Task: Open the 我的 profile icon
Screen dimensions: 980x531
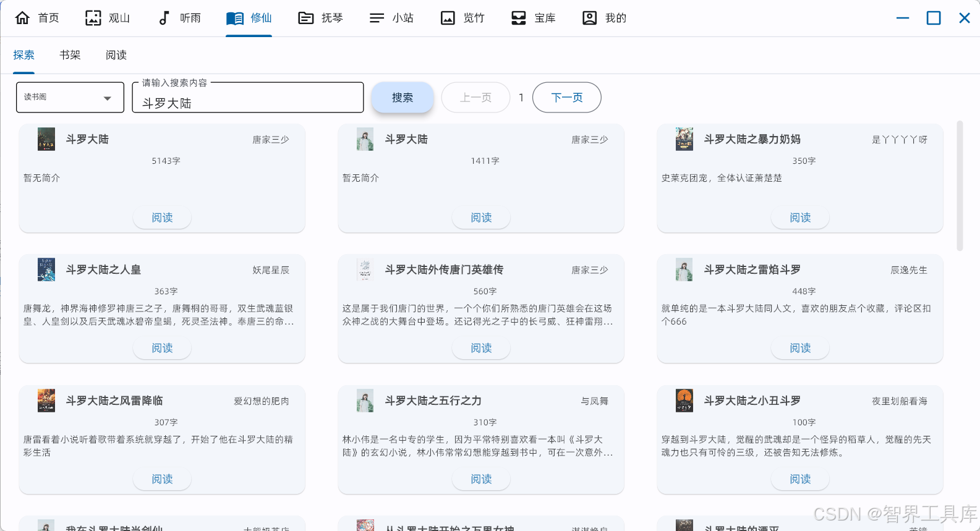Action: pyautogui.click(x=590, y=18)
